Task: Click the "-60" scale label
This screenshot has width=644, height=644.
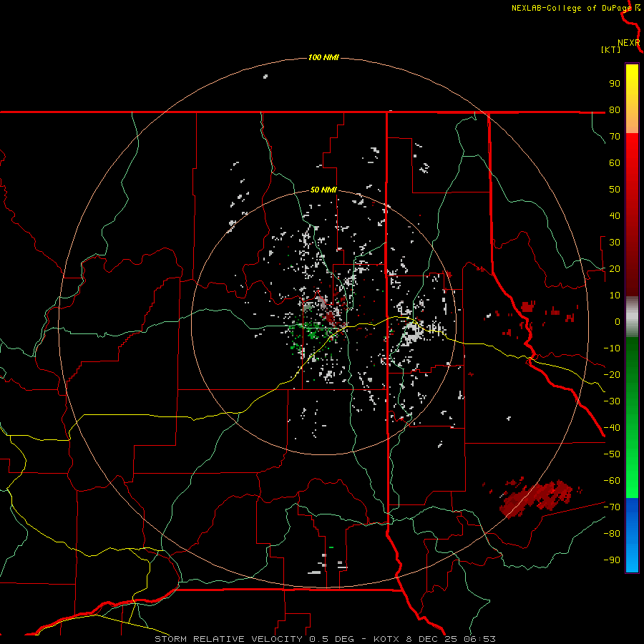Action: [612, 481]
